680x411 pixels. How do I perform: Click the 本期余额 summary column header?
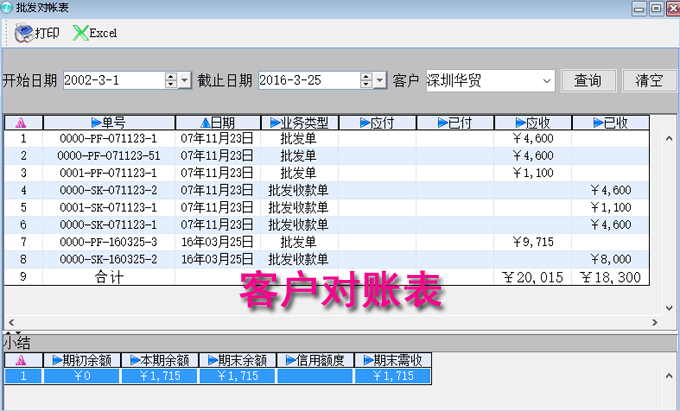(x=160, y=360)
